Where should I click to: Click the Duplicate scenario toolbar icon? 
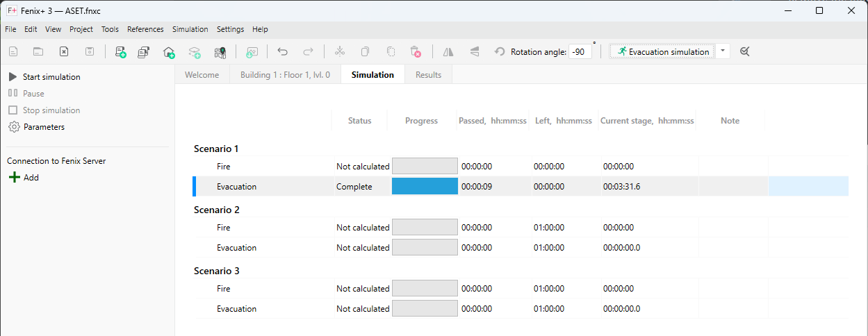(x=144, y=51)
